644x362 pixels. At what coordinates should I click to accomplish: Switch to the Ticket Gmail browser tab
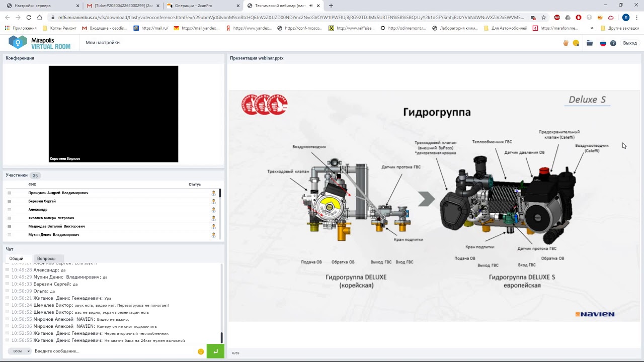[x=123, y=6]
